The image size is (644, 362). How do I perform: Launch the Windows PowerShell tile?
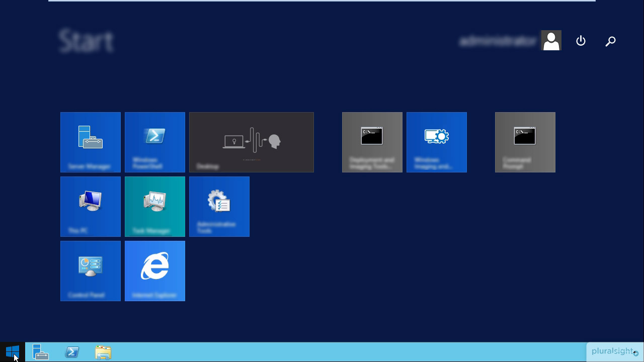[155, 142]
